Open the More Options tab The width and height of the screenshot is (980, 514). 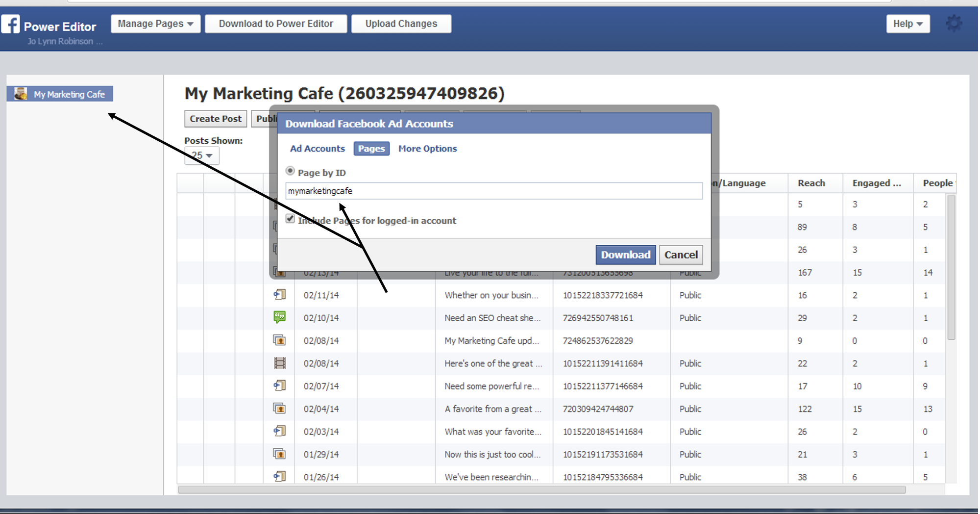(x=427, y=149)
